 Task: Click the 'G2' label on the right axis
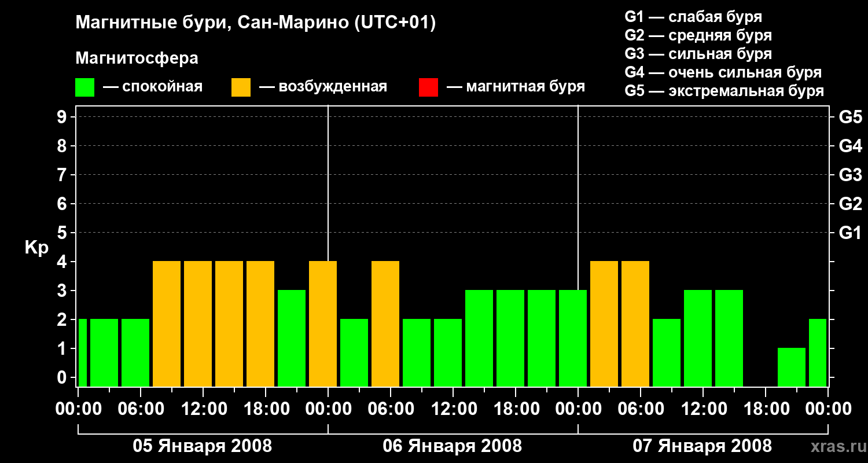[850, 204]
